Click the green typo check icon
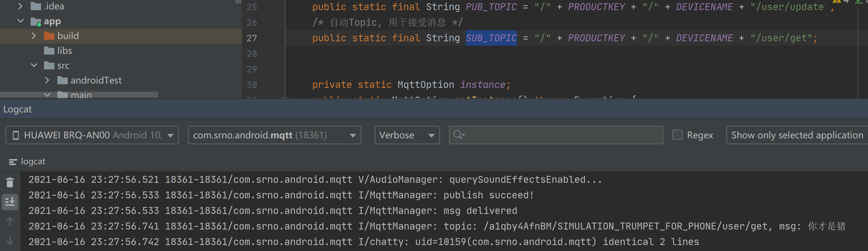This screenshot has width=868, height=251. click(859, 2)
